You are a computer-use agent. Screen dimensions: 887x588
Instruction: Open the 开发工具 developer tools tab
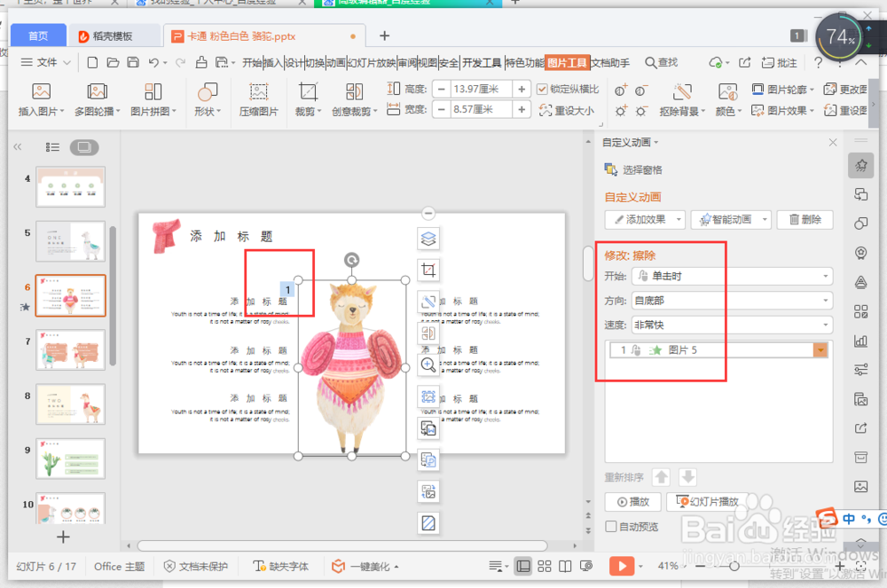[482, 62]
